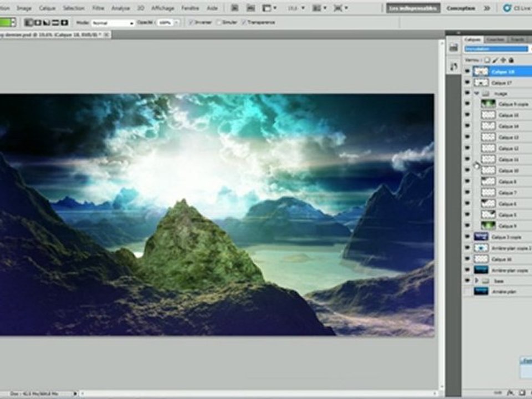Click the Arrière-plan layer thumbnail

coord(481,291)
